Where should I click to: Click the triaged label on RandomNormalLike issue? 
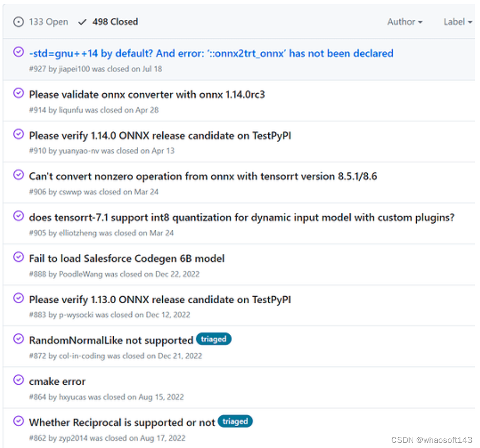coord(214,339)
